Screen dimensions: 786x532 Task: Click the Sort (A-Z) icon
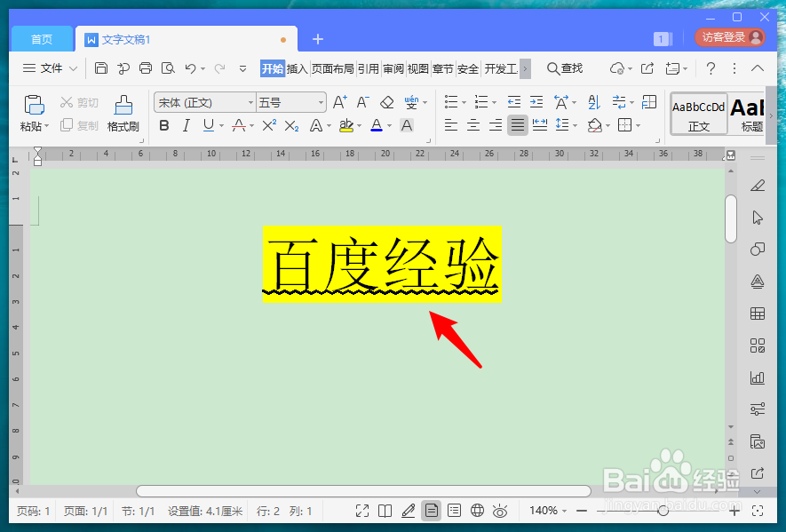click(594, 102)
